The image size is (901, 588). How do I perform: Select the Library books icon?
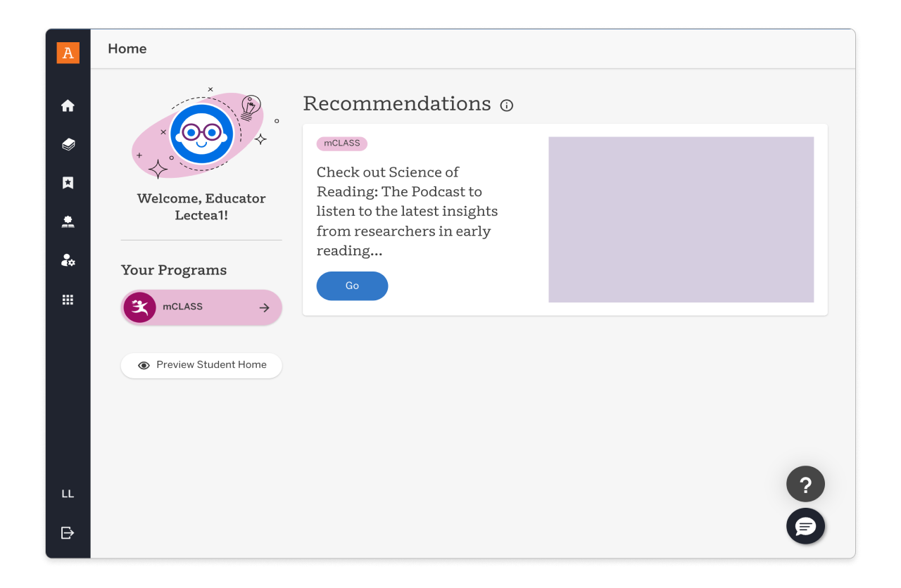pyautogui.click(x=68, y=144)
